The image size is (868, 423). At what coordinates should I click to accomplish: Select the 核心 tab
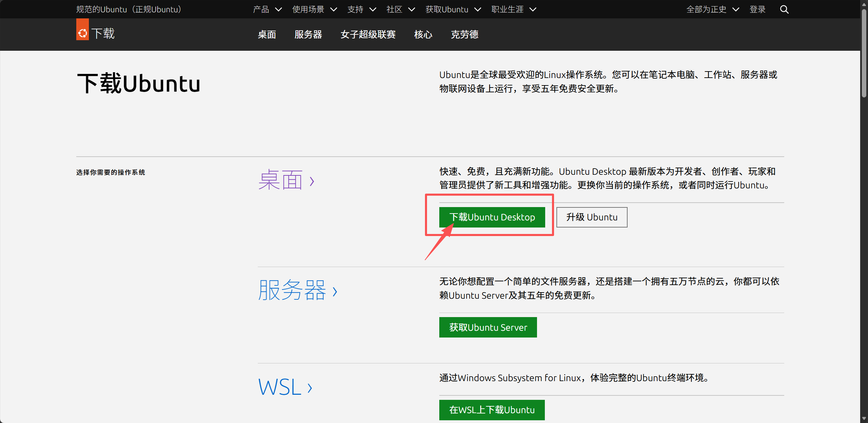(423, 34)
